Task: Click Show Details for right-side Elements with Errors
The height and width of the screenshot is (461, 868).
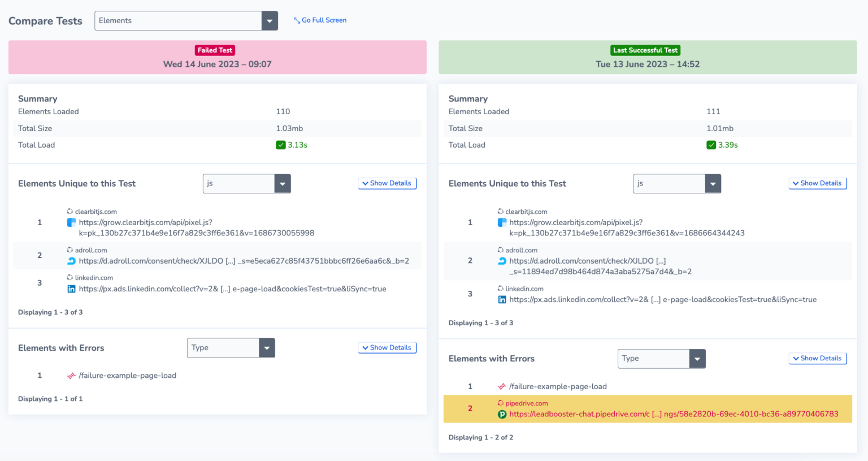Action: click(817, 358)
